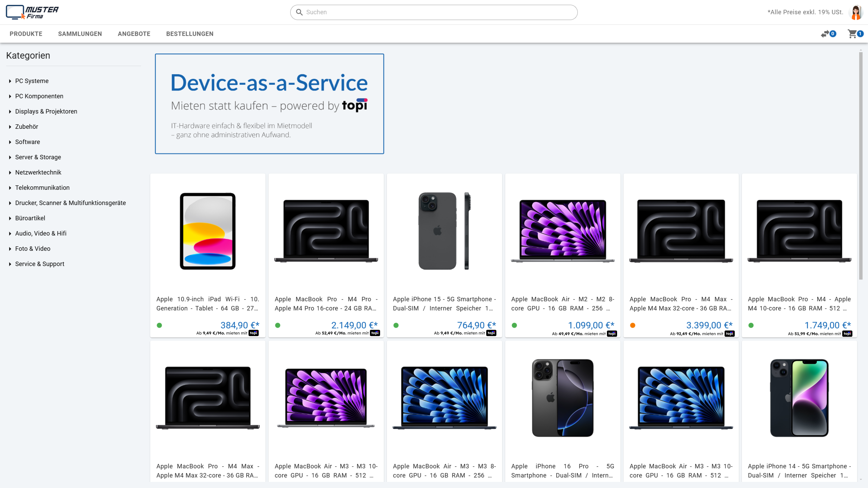The image size is (868, 488).
Task: Open the PRODUKTE menu
Action: tap(26, 34)
